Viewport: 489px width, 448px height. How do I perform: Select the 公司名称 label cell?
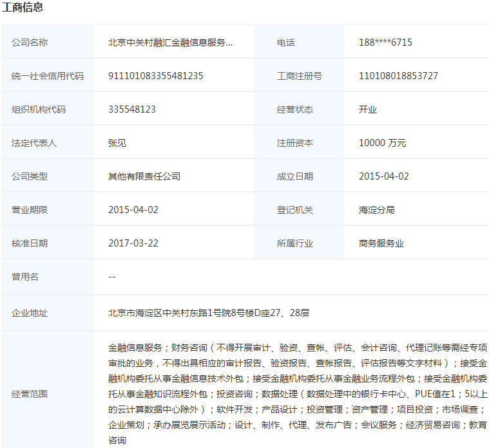[x=48, y=42]
